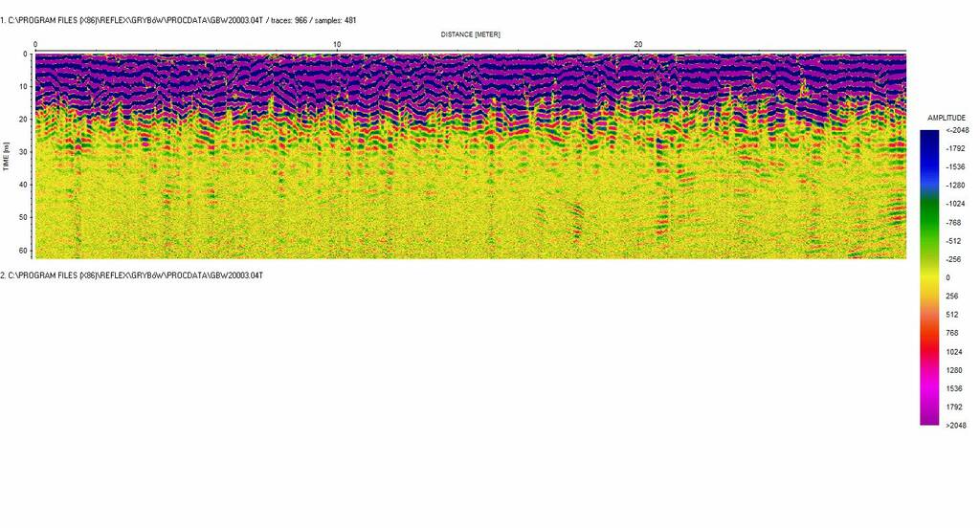Click the purple bottom of amplitude colorbar
The width and height of the screenshot is (980, 528).
click(x=929, y=417)
